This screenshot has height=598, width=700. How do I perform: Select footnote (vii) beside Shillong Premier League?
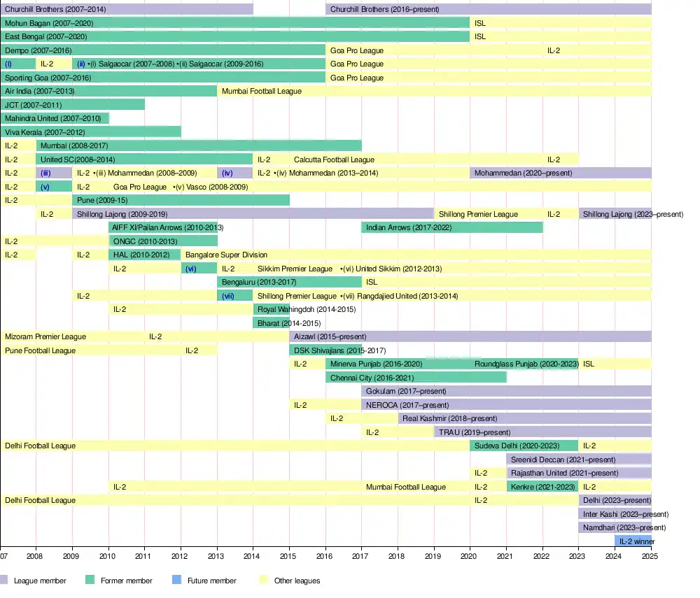pos(227,296)
